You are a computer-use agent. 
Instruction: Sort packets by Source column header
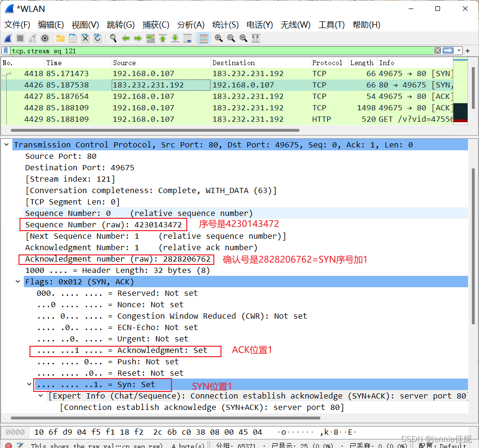point(161,63)
